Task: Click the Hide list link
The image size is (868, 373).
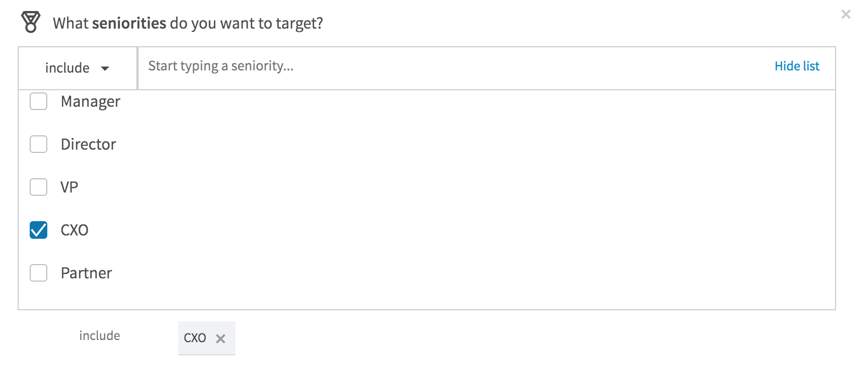Action: (796, 67)
